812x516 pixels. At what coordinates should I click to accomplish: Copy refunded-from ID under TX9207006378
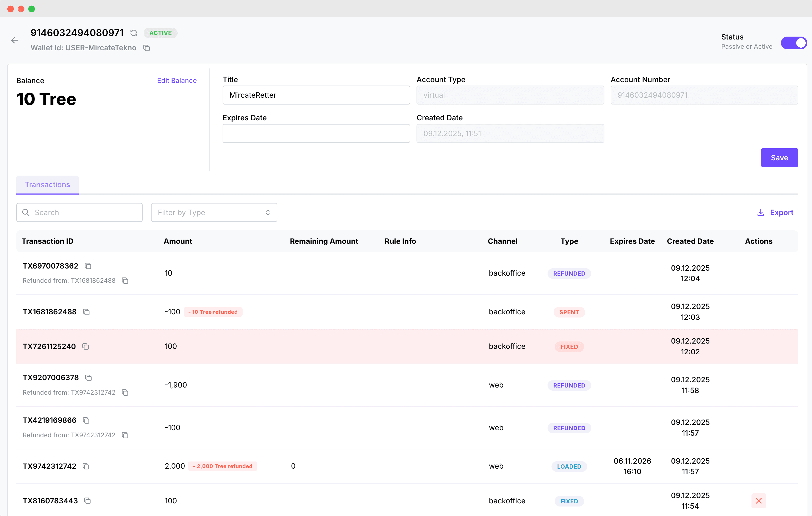coord(125,393)
